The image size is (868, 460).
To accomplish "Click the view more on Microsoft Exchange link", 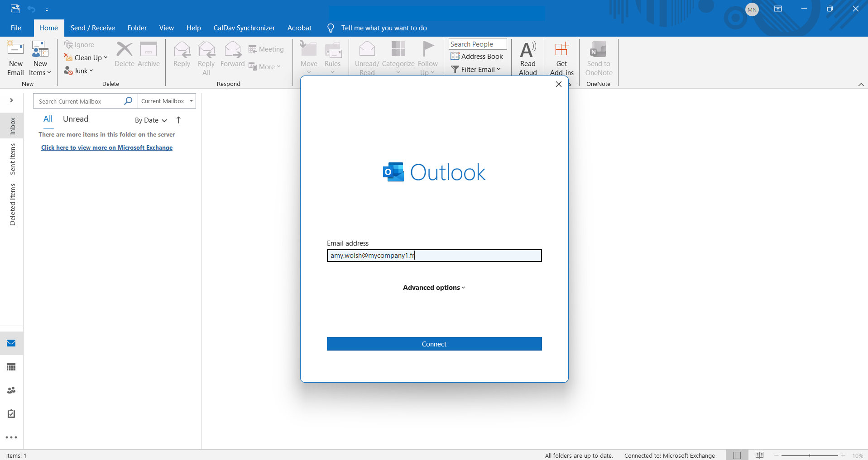I will [107, 147].
